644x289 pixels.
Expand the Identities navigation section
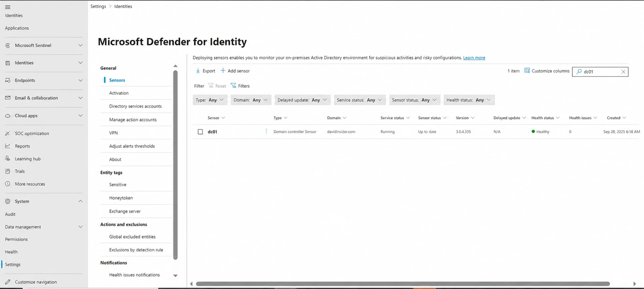tap(80, 63)
